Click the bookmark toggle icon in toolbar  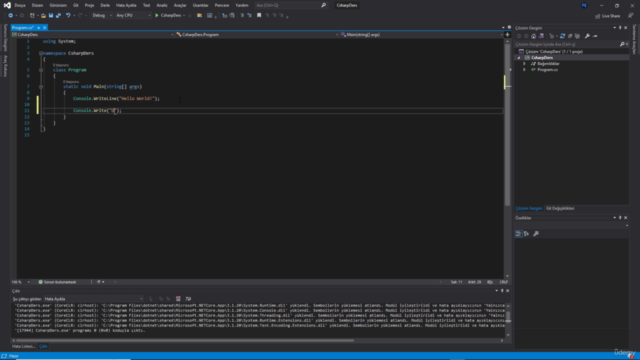pyautogui.click(x=259, y=16)
